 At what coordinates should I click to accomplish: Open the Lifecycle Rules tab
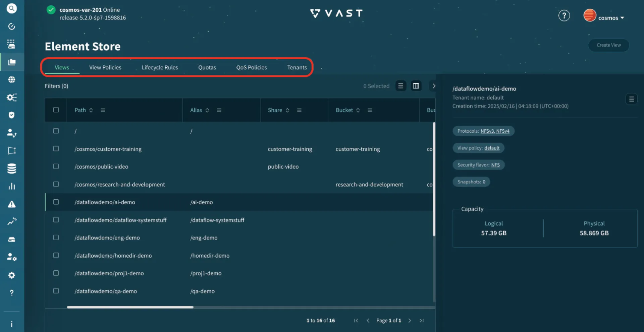160,67
